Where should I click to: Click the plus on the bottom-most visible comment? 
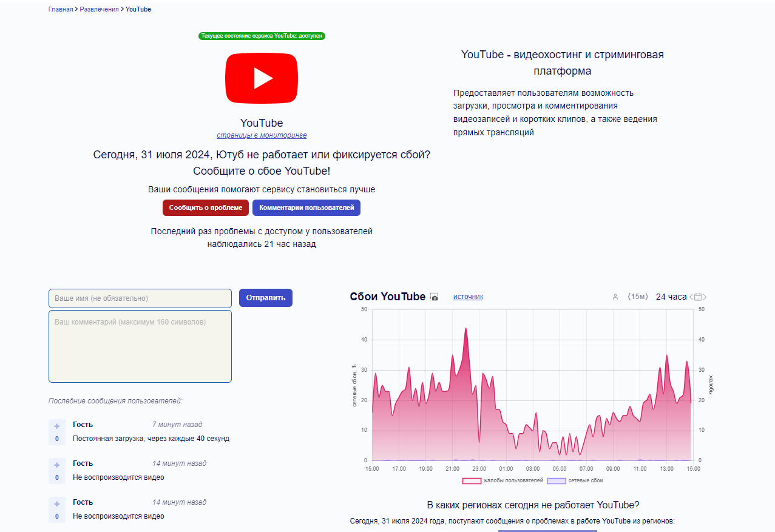(57, 503)
